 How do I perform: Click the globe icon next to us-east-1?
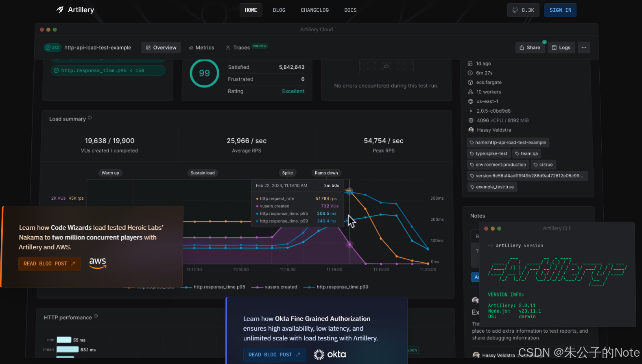470,102
